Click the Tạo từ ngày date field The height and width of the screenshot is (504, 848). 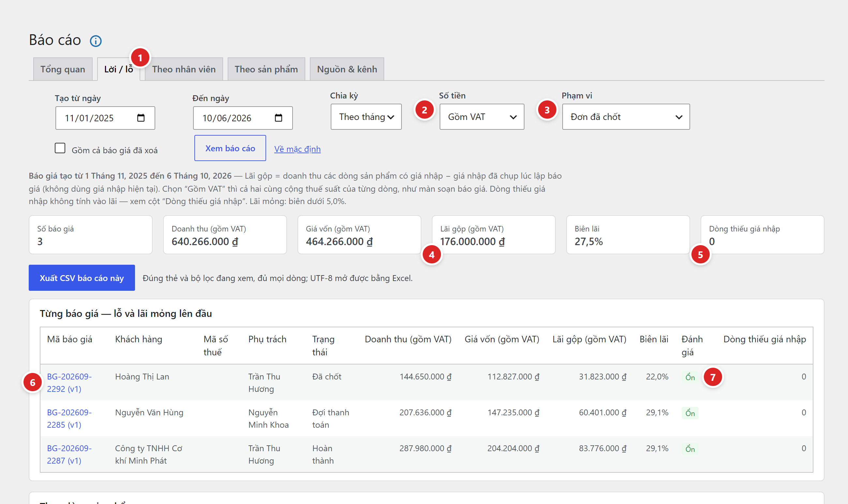105,118
